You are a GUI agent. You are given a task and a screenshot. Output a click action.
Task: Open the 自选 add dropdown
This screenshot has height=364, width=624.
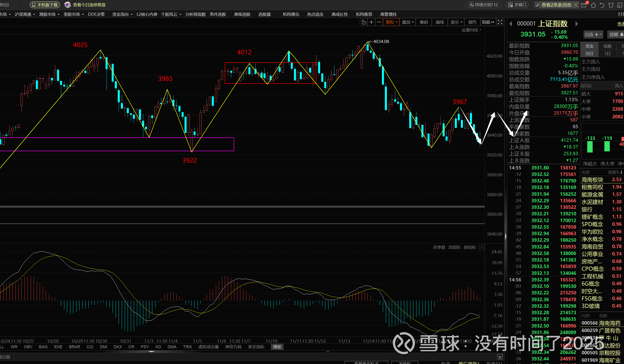coord(593,35)
